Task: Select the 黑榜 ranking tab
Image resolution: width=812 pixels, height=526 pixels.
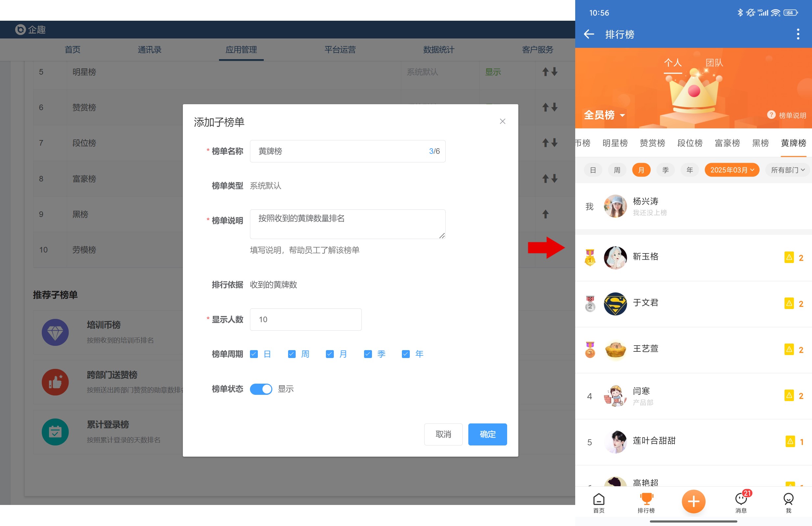Action: pyautogui.click(x=760, y=143)
